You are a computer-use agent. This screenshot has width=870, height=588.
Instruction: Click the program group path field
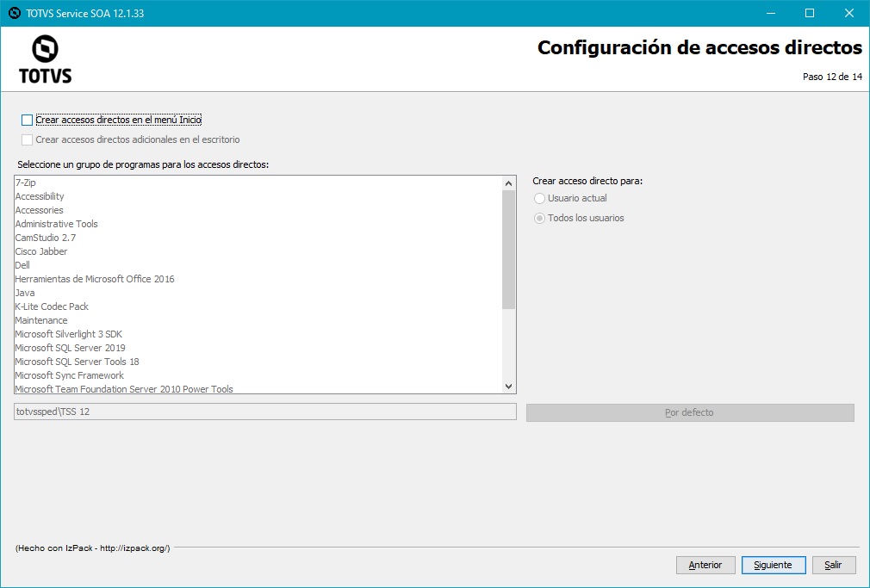[x=265, y=412]
